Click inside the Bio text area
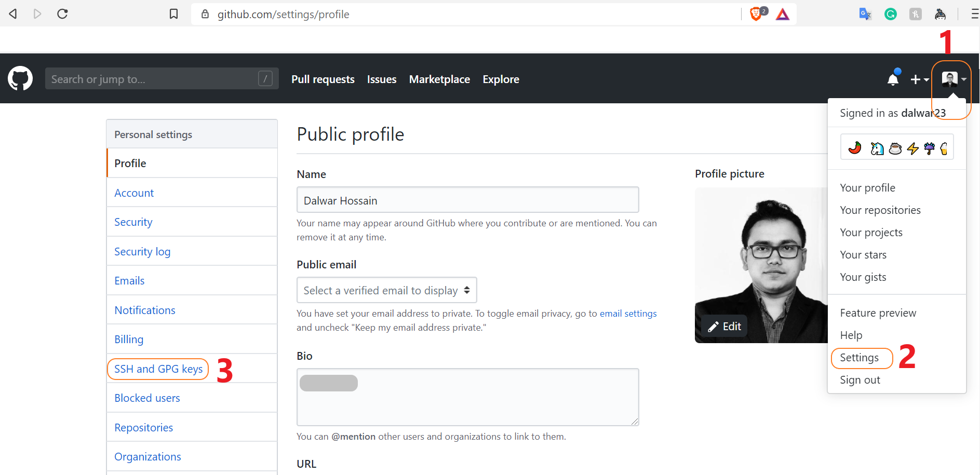Image resolution: width=980 pixels, height=475 pixels. [x=467, y=397]
